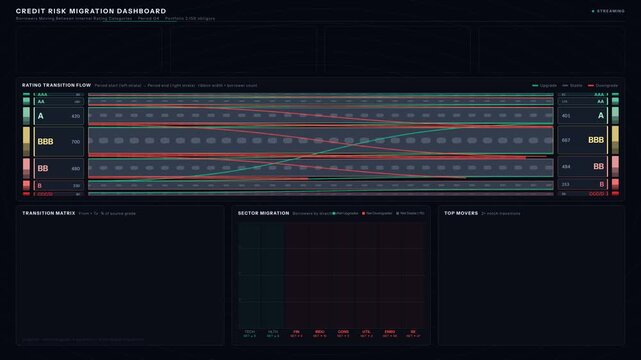Click the stable BB-to-BB flow band
This screenshot has height=360, width=641.
coord(321,168)
